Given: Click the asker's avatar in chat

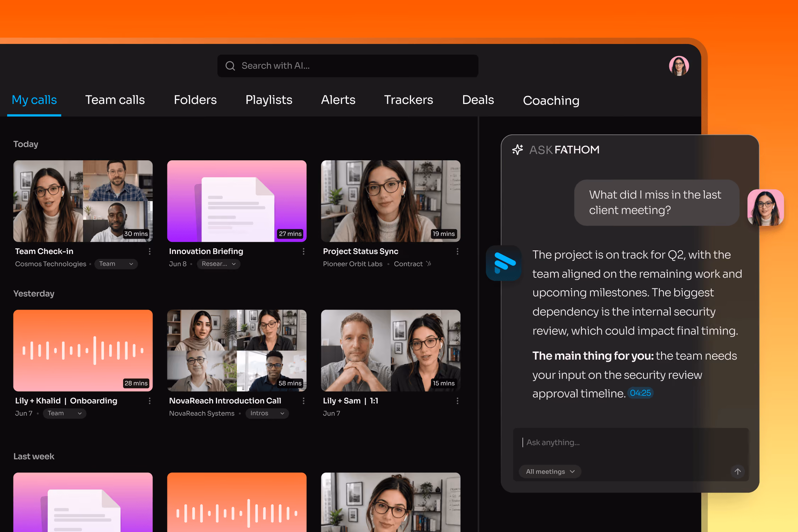Looking at the screenshot, I should (x=765, y=207).
